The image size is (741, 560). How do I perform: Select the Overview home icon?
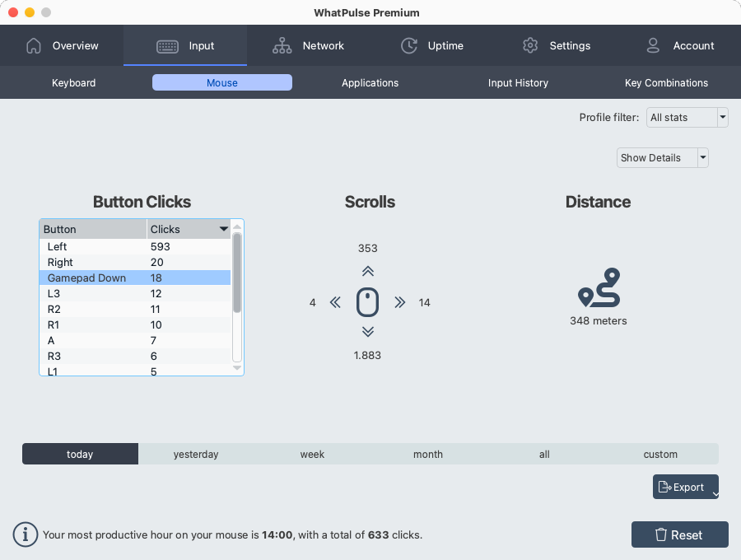(33, 46)
